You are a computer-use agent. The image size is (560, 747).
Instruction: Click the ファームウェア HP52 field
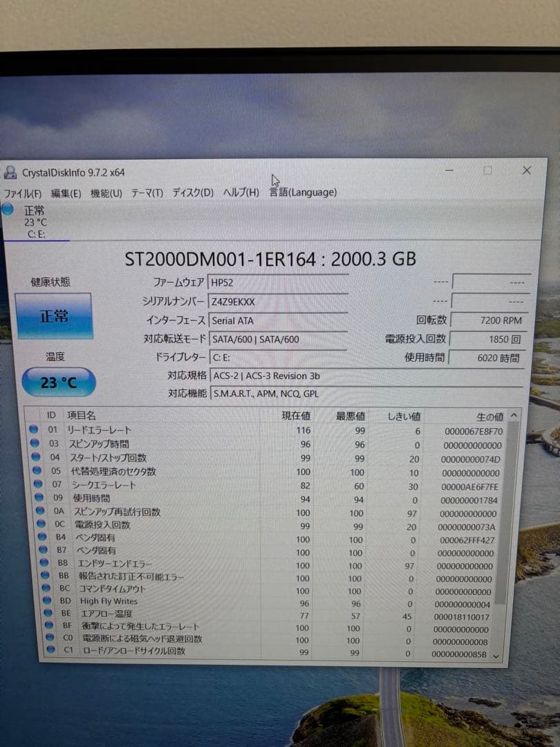[x=277, y=282]
